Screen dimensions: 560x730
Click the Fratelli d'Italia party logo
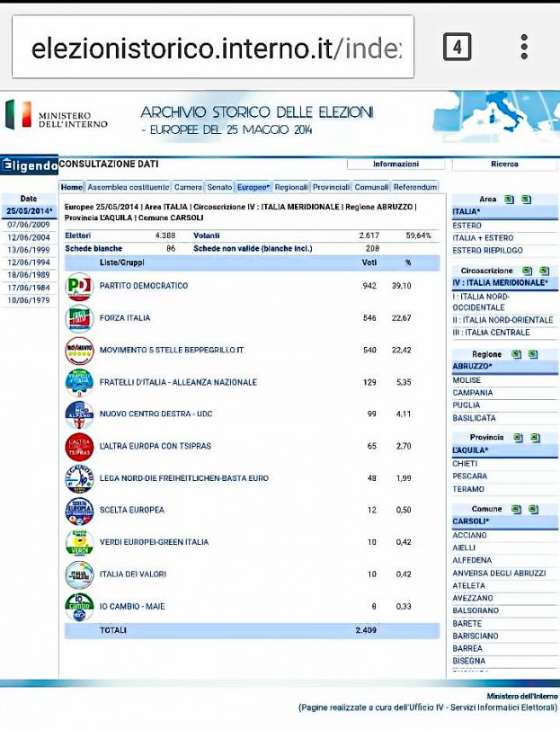click(79, 383)
